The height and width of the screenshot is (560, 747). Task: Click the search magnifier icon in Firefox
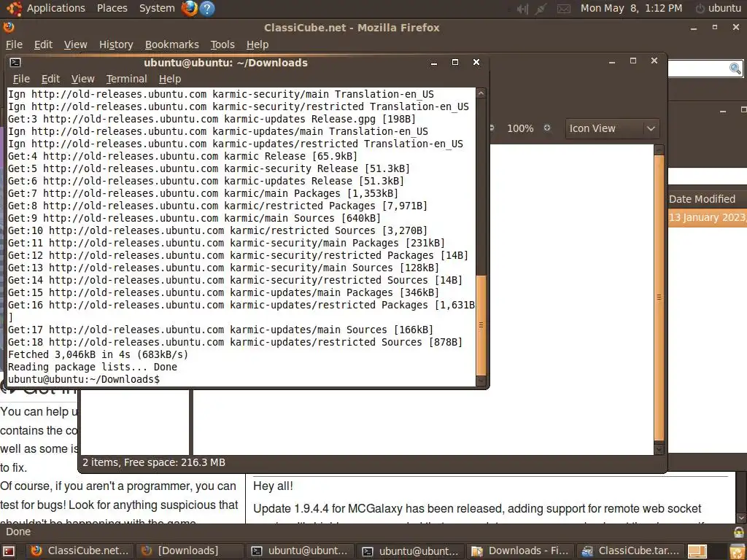click(x=735, y=69)
